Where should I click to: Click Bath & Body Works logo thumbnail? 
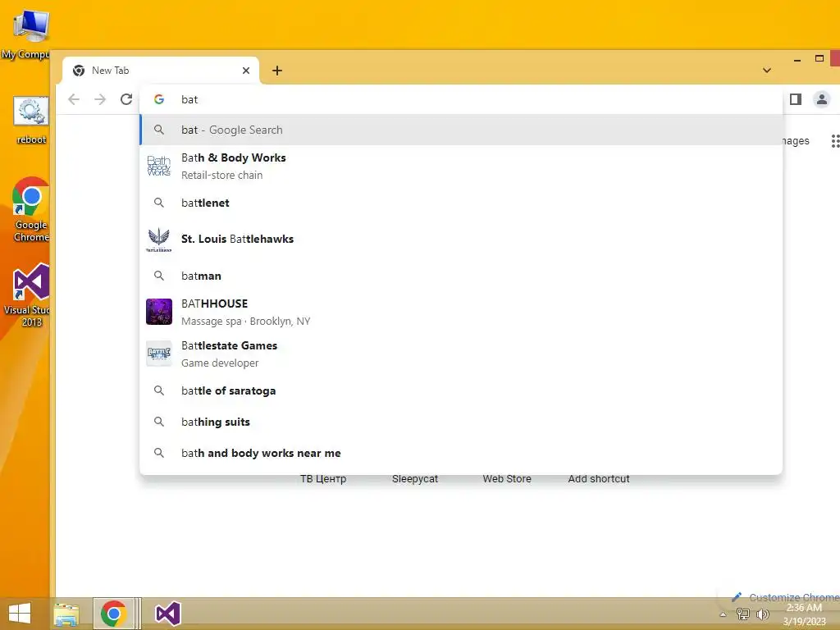tap(159, 166)
